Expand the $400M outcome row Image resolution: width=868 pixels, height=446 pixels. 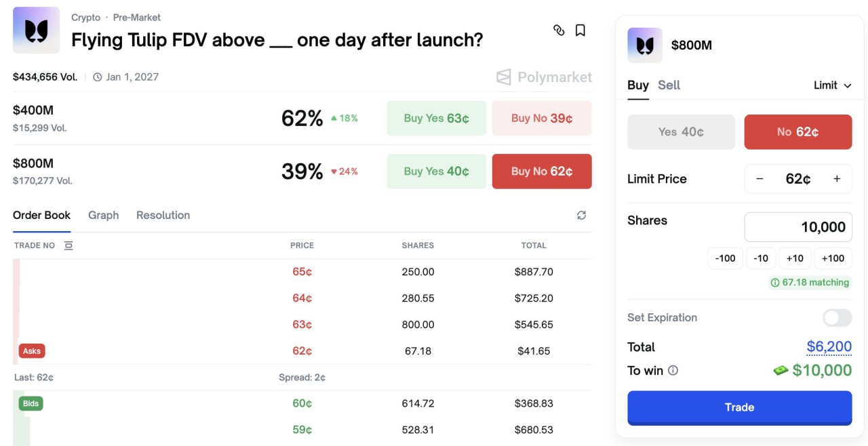click(x=136, y=118)
